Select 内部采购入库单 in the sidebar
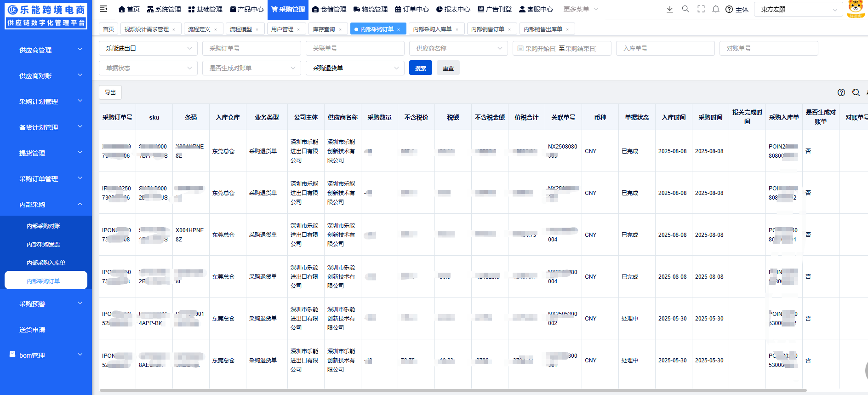 46,263
